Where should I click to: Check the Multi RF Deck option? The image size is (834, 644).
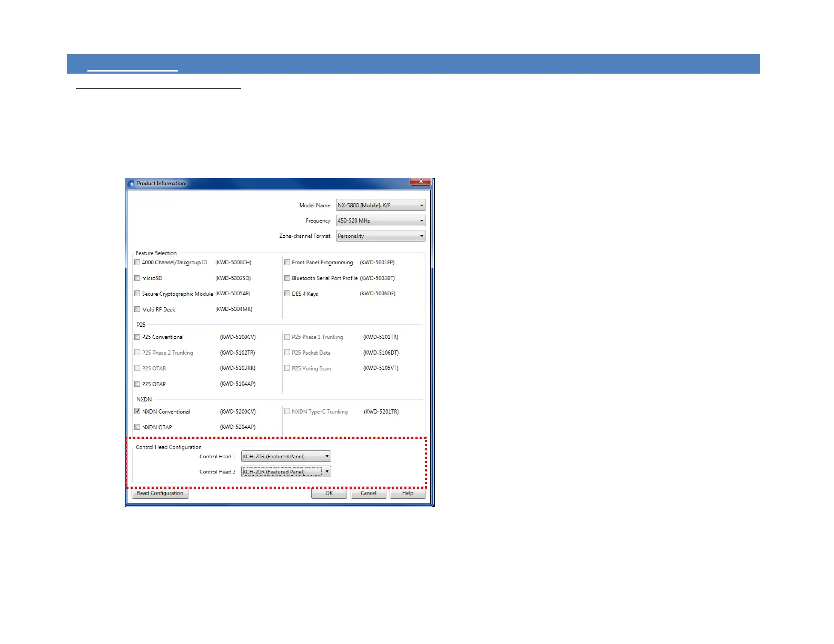point(137,309)
